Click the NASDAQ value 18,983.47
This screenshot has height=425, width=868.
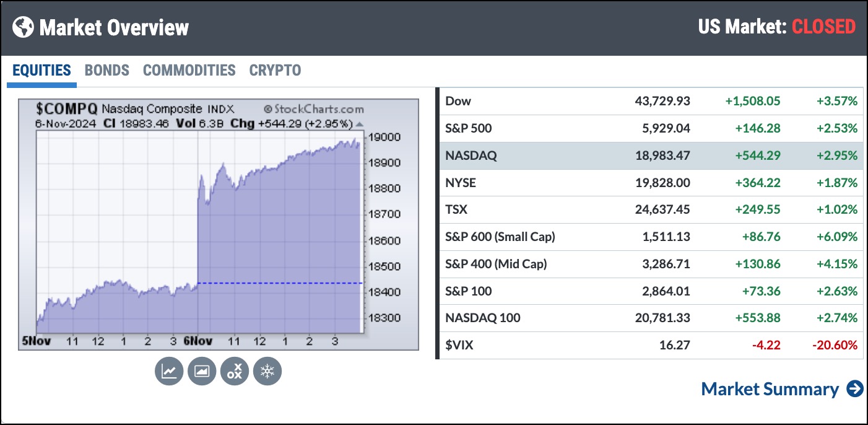pos(662,156)
